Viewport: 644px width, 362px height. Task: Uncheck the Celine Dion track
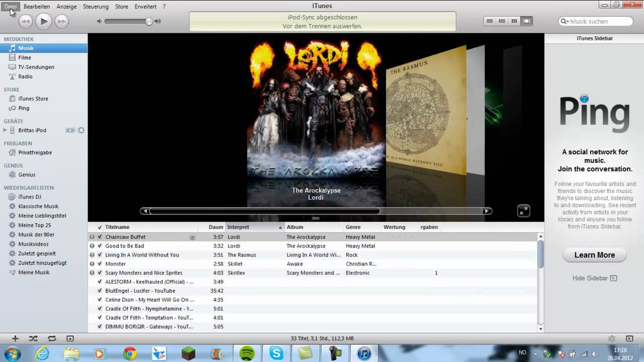point(100,300)
